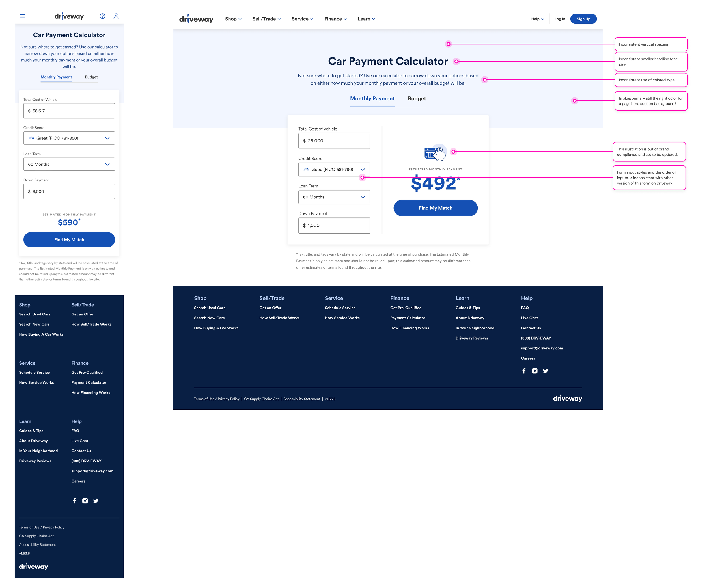This screenshot has width=707, height=588.
Task: Switch to desktop Budget tab
Action: 417,98
